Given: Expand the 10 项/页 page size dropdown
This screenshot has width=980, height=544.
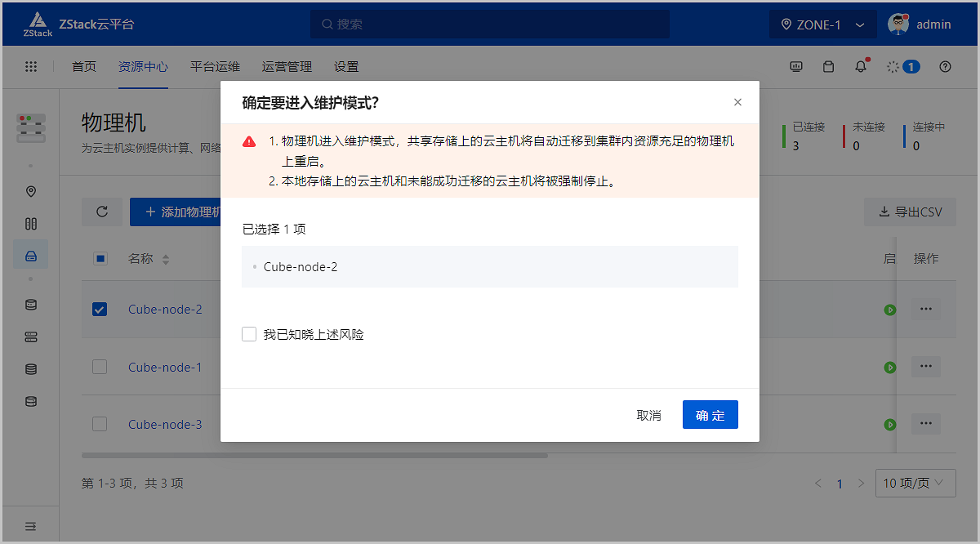Looking at the screenshot, I should click(x=915, y=484).
